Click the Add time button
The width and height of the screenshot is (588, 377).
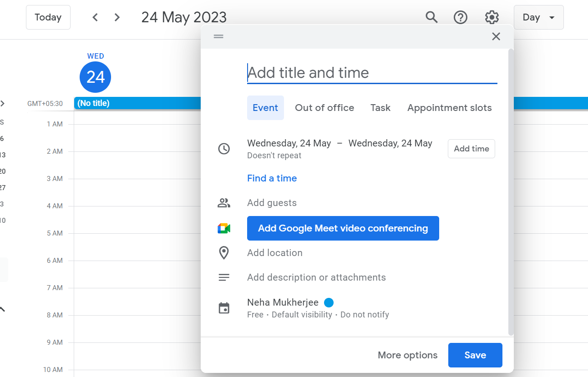[x=471, y=149]
